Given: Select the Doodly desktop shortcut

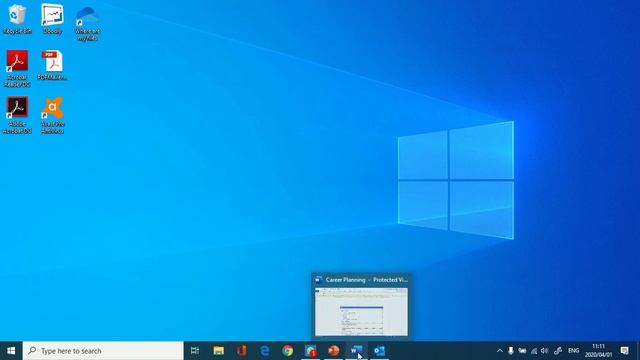Looking at the screenshot, I should (x=52, y=19).
